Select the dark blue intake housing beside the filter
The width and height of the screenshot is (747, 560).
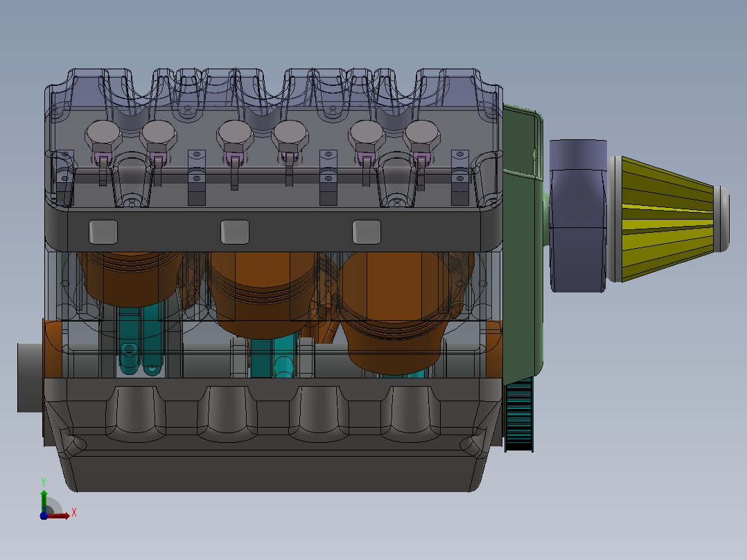coord(577,216)
